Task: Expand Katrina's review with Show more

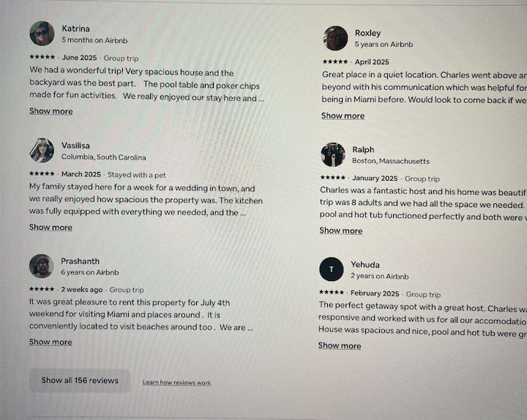Action: coord(51,111)
